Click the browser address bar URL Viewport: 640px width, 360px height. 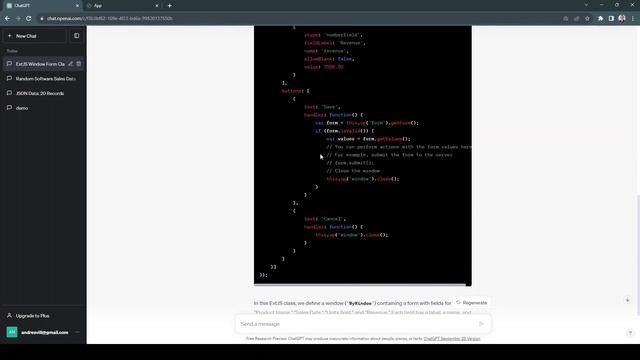(x=109, y=18)
